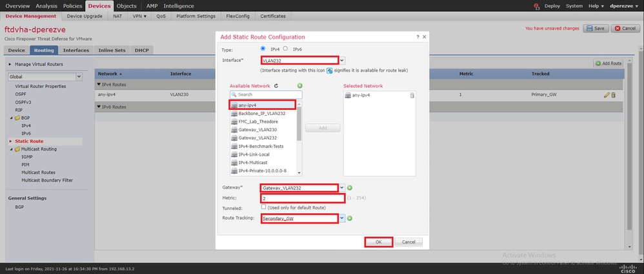This screenshot has width=644, height=274.
Task: Click the top-right Cancel changes button
Action: 625,28
